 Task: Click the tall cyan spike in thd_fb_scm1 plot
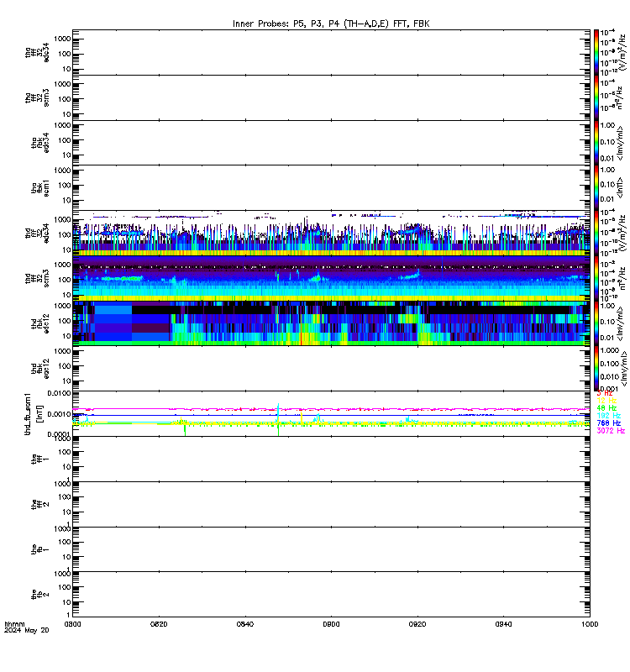point(278,412)
